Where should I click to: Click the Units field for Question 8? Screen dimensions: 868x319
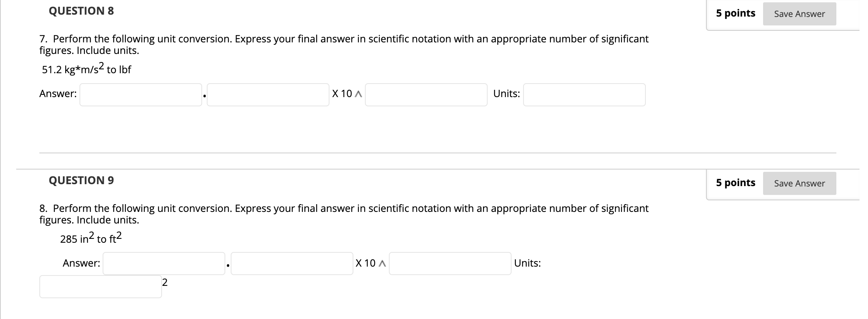pyautogui.click(x=584, y=94)
